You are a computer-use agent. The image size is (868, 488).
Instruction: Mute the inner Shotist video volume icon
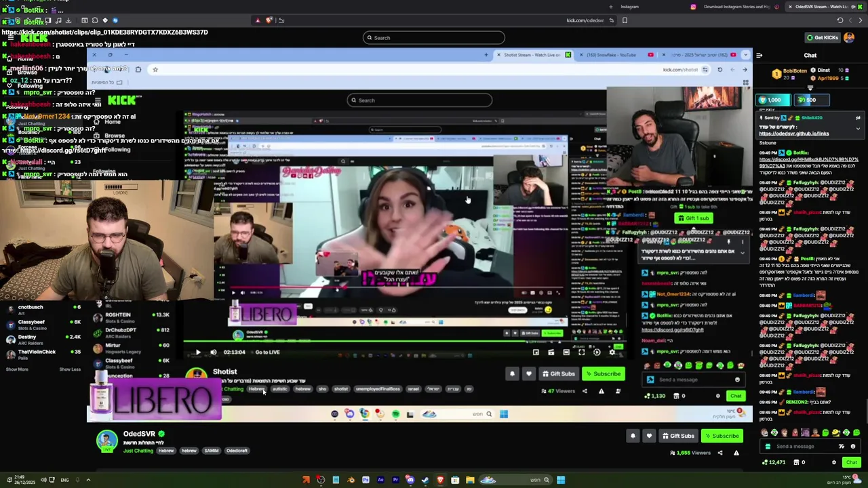(214, 352)
